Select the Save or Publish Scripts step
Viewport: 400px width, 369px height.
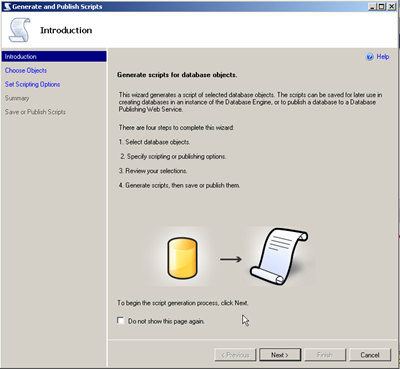click(35, 112)
